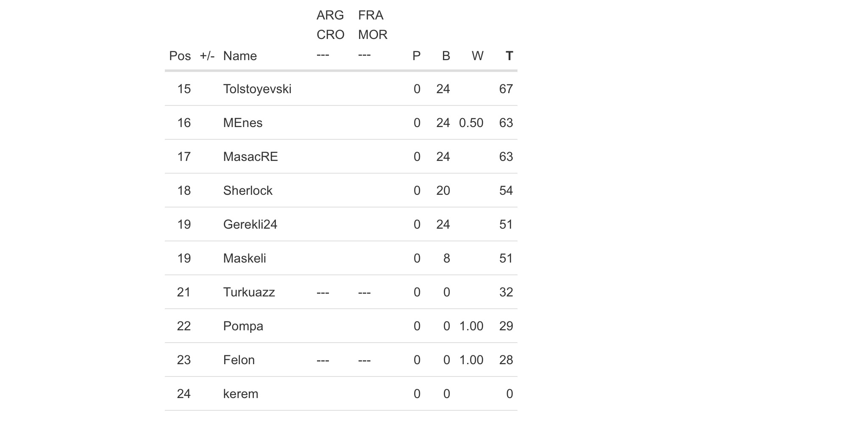Select Gerekli24 in the standings

(x=250, y=224)
